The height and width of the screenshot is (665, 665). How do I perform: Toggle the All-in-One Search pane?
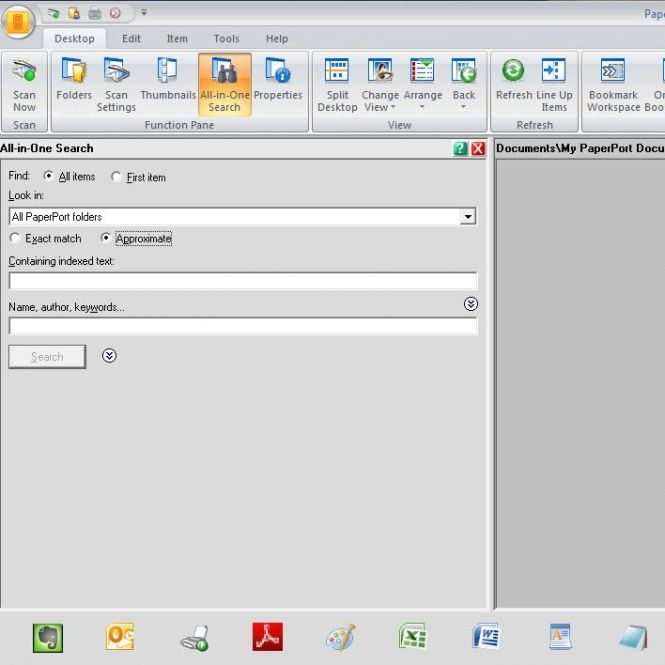pyautogui.click(x=225, y=85)
